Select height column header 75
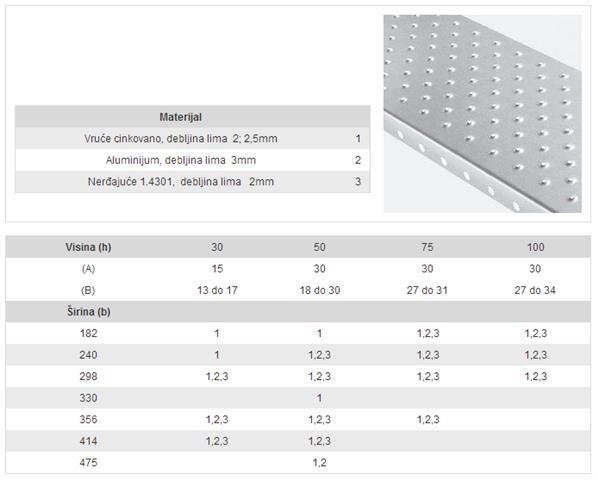 [x=427, y=247]
